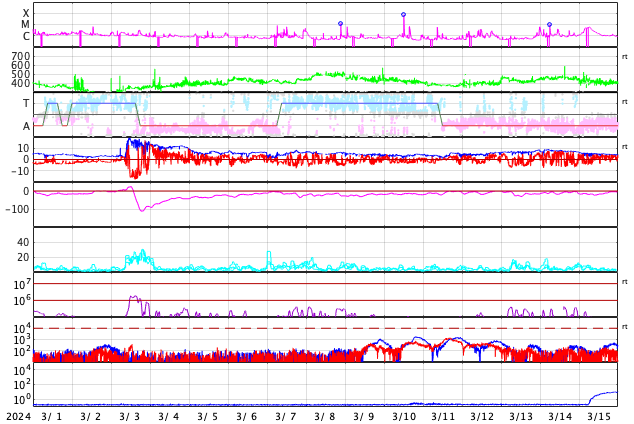The width and height of the screenshot is (634, 424).
Task: Click the 2024 year label
Action: tap(19, 416)
